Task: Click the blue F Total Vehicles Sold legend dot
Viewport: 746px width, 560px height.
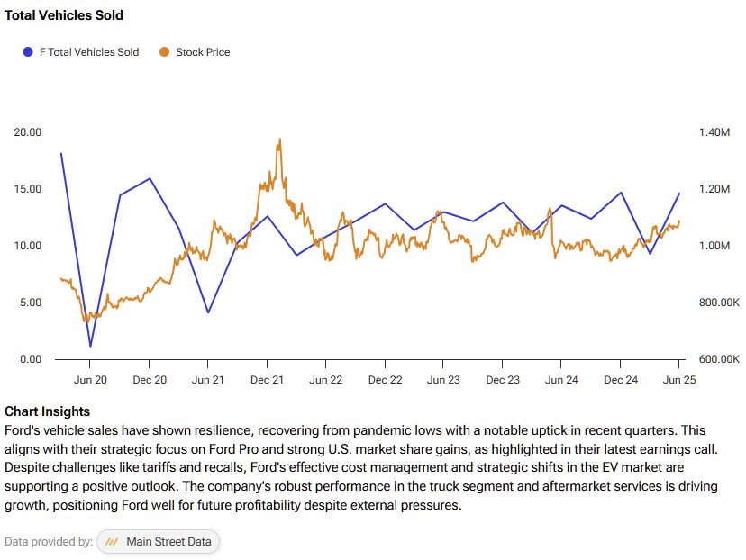Action: (28, 52)
